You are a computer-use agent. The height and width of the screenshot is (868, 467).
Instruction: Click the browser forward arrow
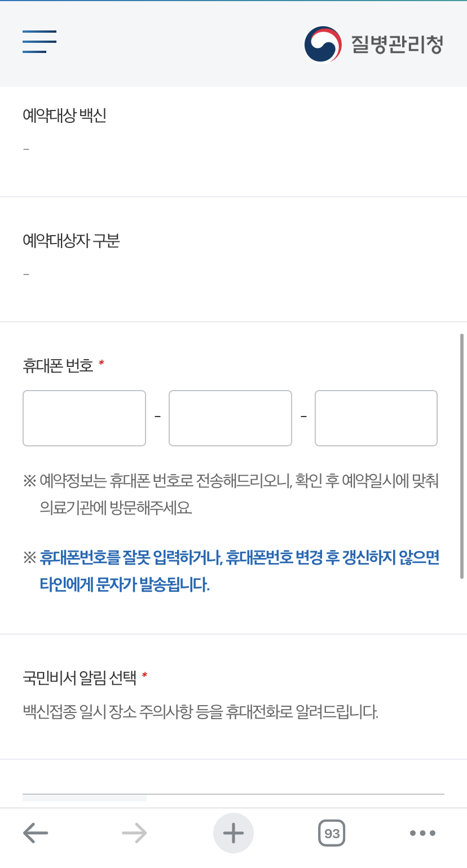(x=134, y=832)
